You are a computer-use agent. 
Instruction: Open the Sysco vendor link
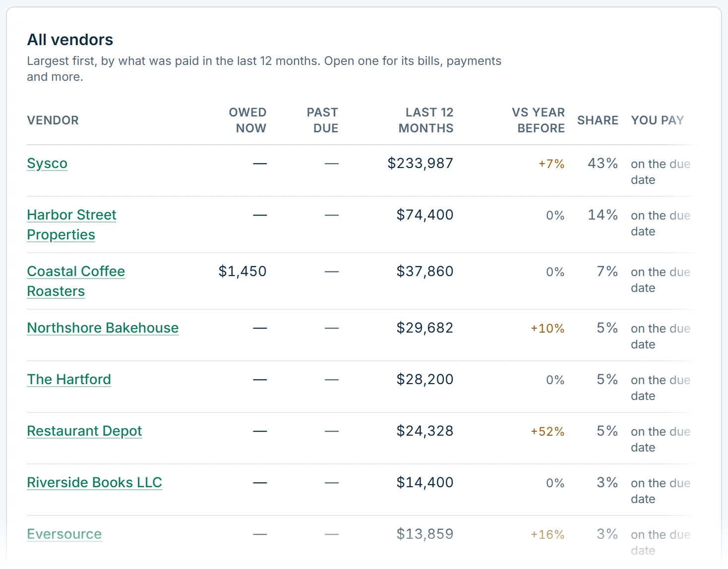pyautogui.click(x=47, y=164)
